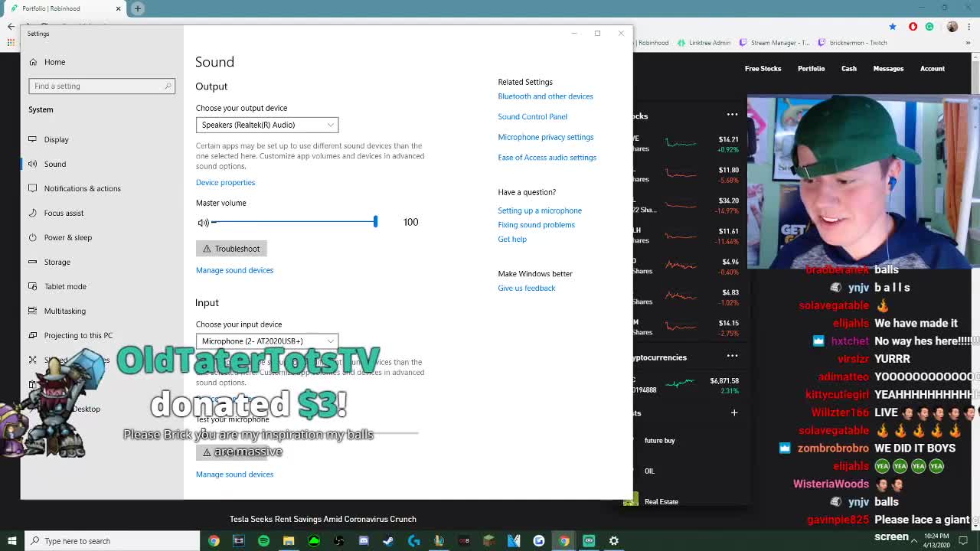
Task: Click the Windows Start button
Action: coord(12,541)
